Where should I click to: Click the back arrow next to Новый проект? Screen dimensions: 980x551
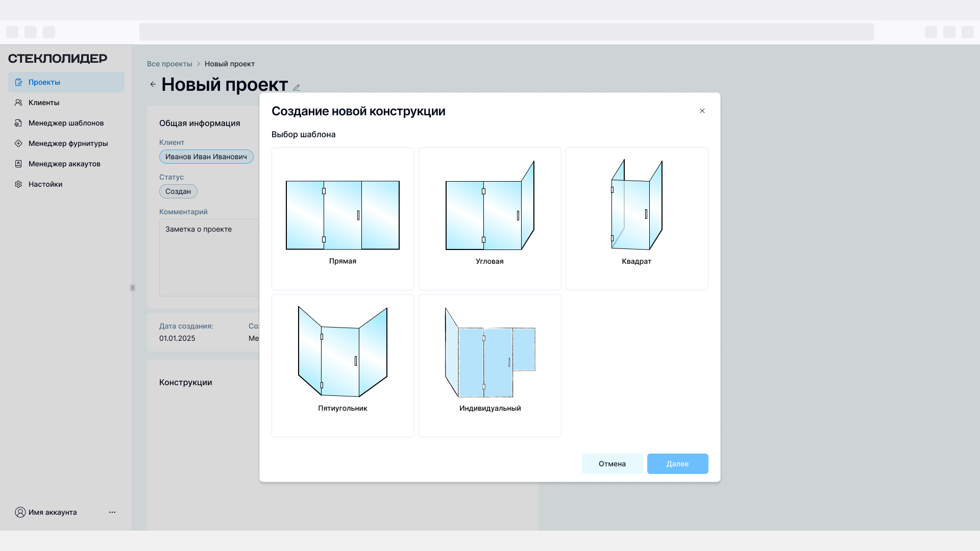click(x=153, y=84)
